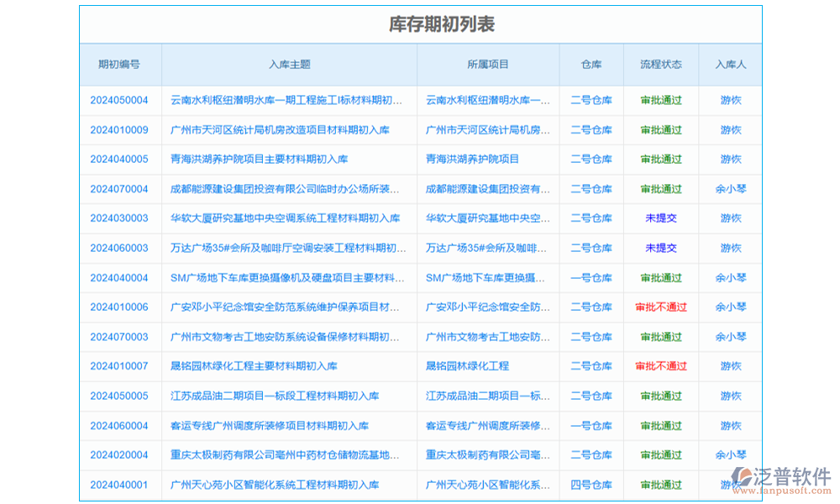Select record 2024040001 at bottom row
The height and width of the screenshot is (504, 840).
[x=118, y=485]
